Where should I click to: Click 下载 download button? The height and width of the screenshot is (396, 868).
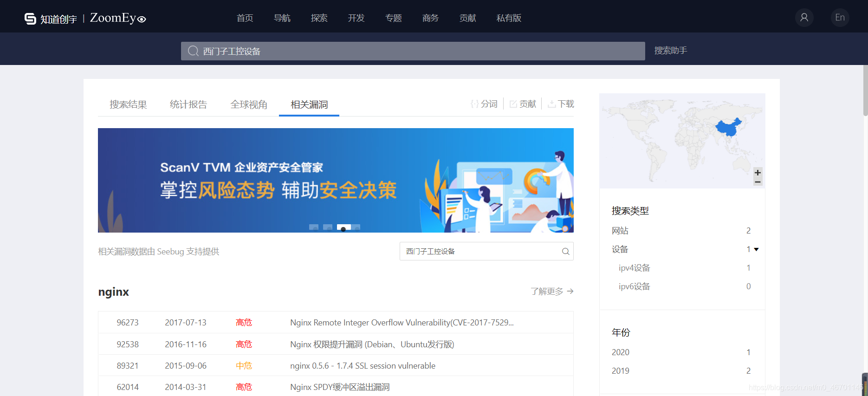[x=561, y=104]
